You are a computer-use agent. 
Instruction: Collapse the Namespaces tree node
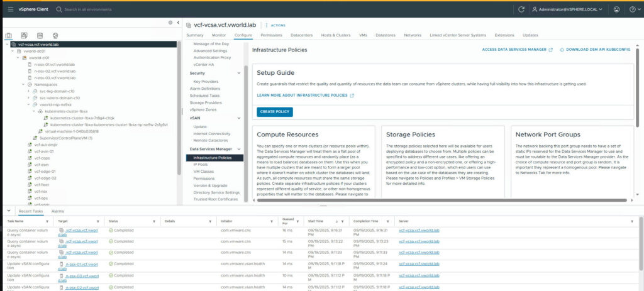[23, 84]
